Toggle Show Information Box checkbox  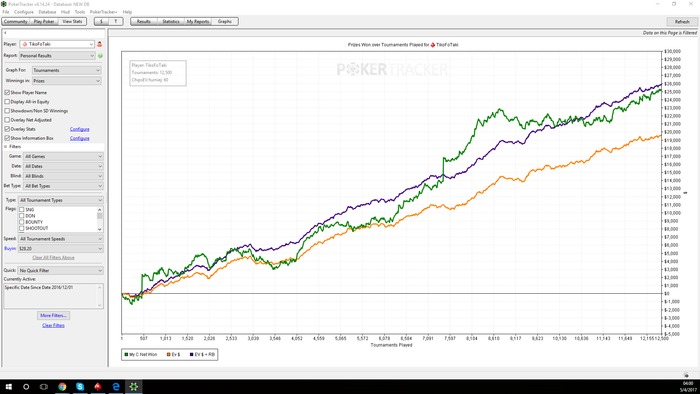[x=7, y=138]
